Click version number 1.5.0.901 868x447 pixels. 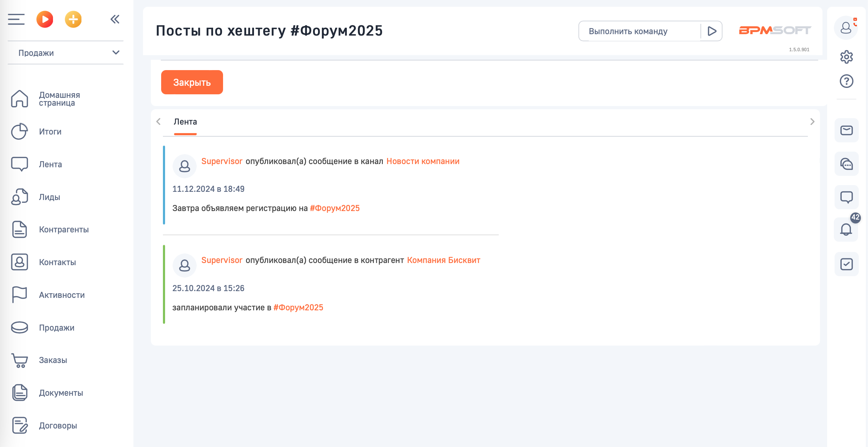coord(799,49)
